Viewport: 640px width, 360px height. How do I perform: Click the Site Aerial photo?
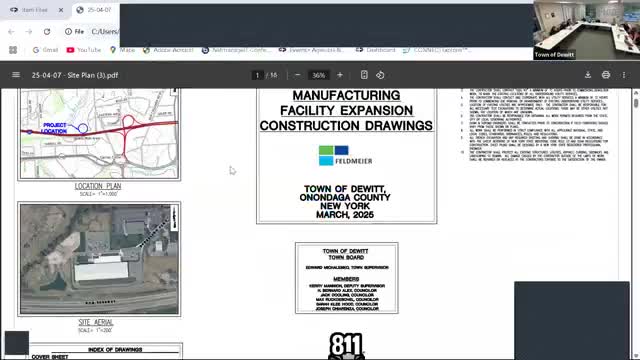click(99, 259)
